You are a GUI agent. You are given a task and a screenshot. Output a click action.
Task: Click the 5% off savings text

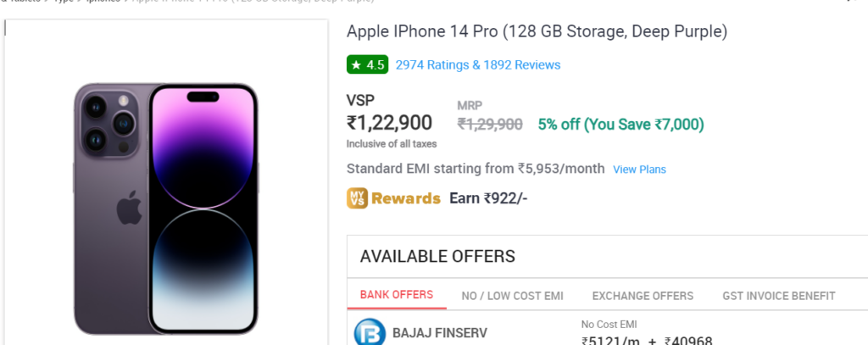(x=621, y=125)
